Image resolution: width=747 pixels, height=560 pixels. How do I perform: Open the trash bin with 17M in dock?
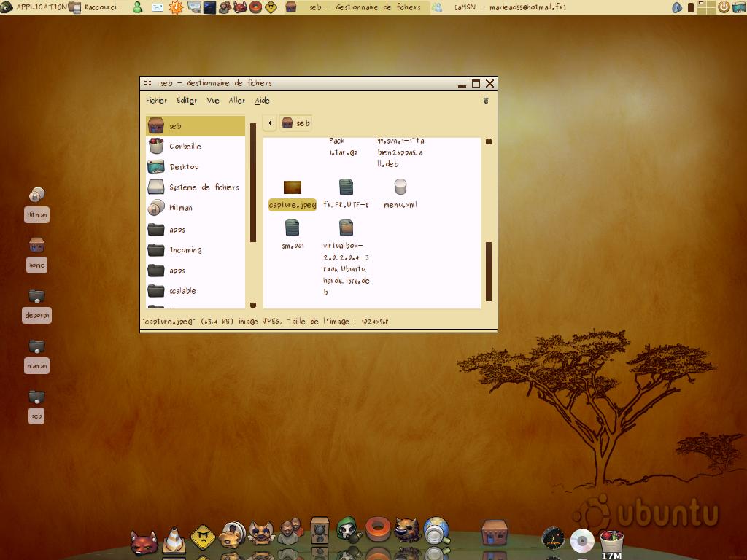[x=611, y=542]
